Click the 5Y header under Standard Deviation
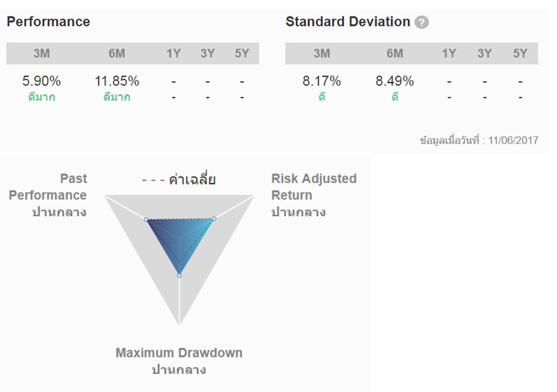 (520, 54)
